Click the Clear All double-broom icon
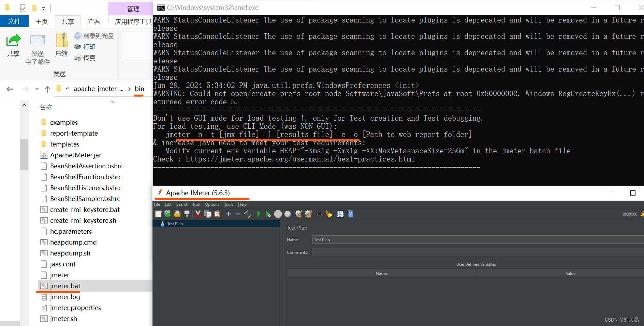 click(308, 214)
